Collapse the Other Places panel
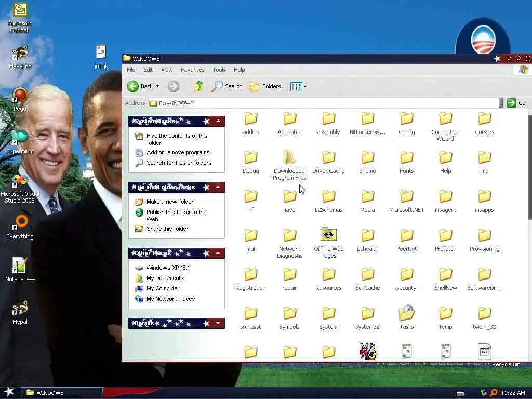 pos(218,253)
